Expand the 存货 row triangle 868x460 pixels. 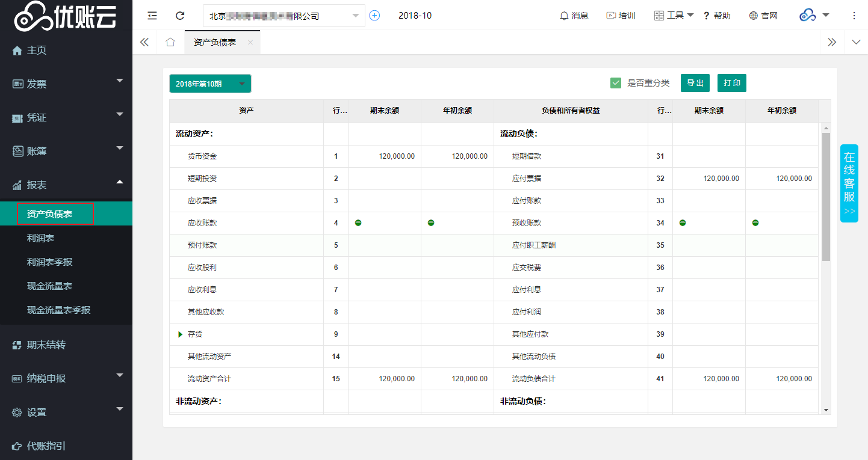180,334
